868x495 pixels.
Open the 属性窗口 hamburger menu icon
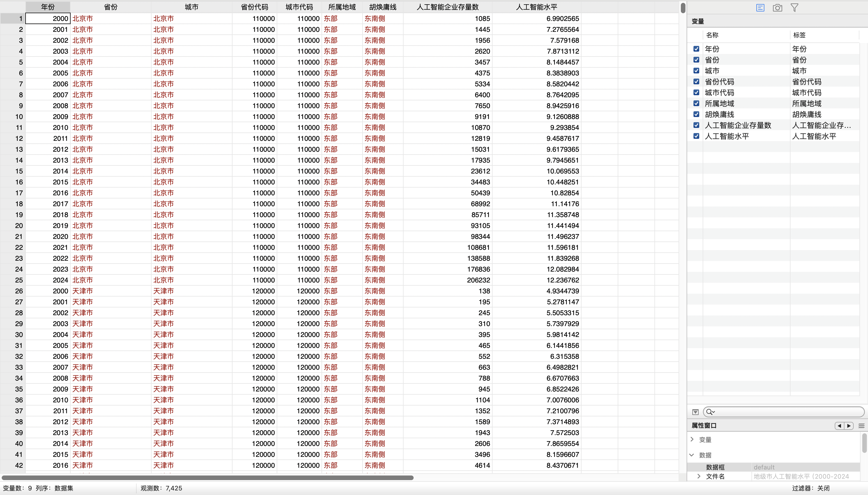tap(861, 426)
